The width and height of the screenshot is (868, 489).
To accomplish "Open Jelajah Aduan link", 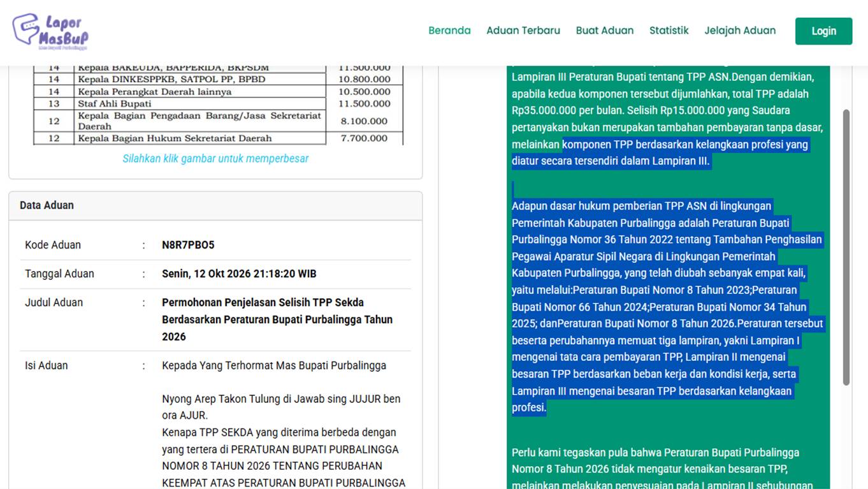I will (740, 31).
